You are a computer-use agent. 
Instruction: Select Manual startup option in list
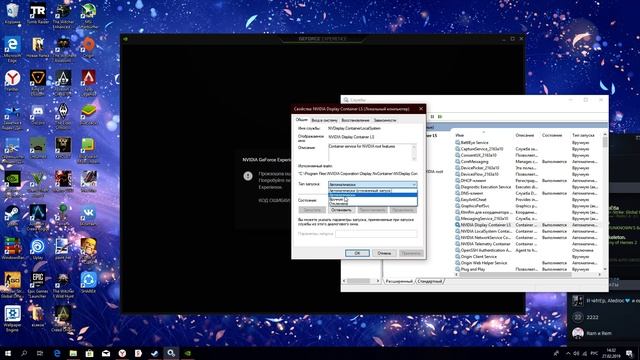coord(373,200)
